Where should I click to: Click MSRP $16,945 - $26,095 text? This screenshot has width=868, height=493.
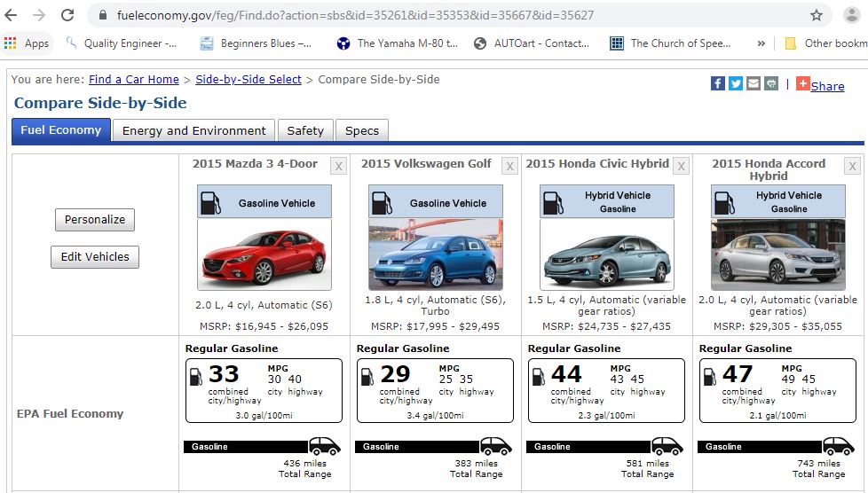[x=264, y=326]
